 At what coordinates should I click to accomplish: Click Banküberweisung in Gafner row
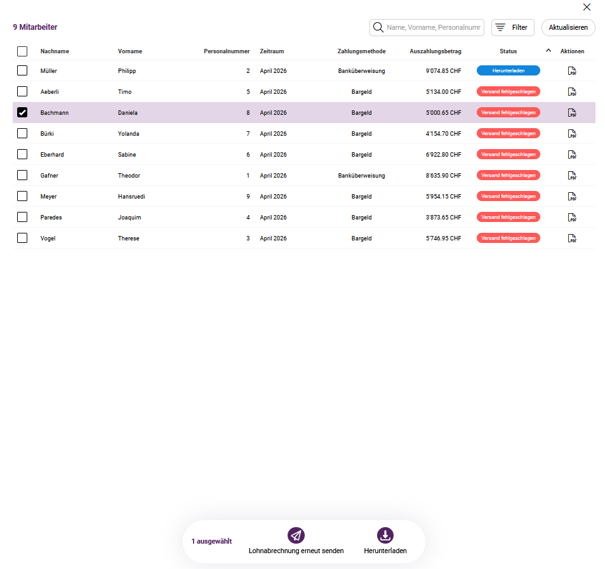pyautogui.click(x=362, y=176)
